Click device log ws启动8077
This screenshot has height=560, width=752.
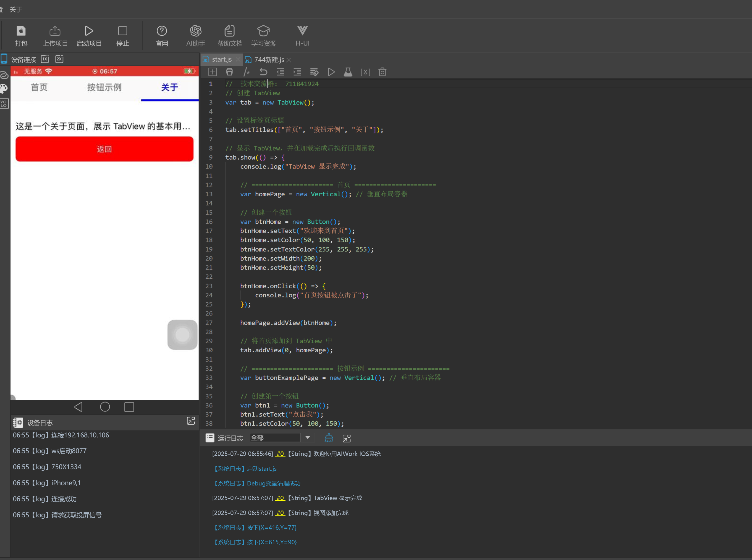pos(50,451)
